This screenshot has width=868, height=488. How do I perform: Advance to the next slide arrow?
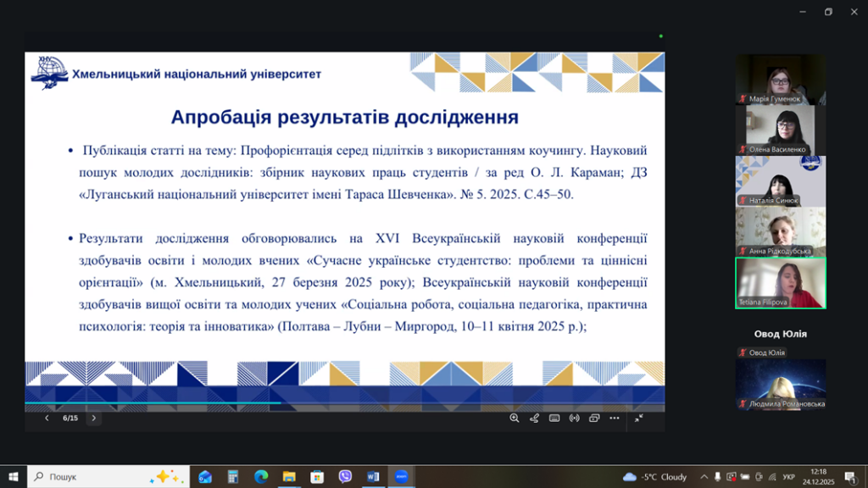click(93, 418)
